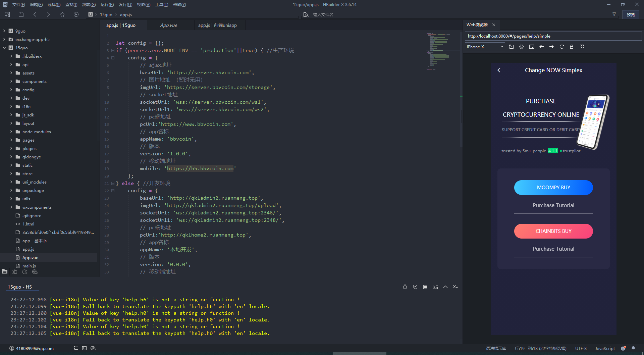Click the rerun icon in console toolbar
The height and width of the screenshot is (355, 644).
click(415, 287)
